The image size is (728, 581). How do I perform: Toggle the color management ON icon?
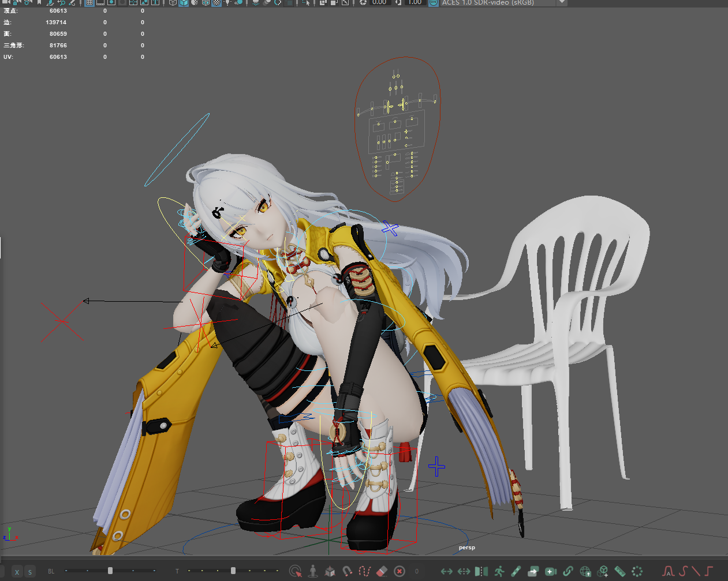pyautogui.click(x=434, y=3)
